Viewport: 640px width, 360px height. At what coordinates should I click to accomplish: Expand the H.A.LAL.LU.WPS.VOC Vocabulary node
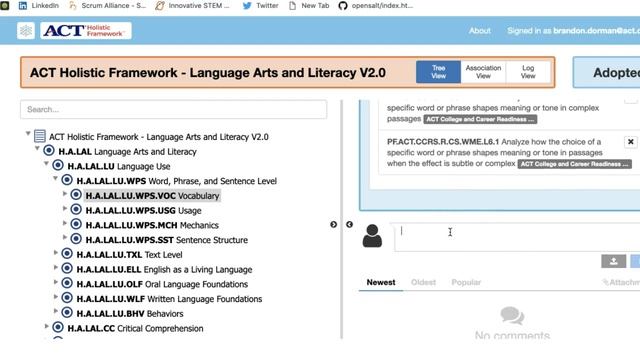64,193
